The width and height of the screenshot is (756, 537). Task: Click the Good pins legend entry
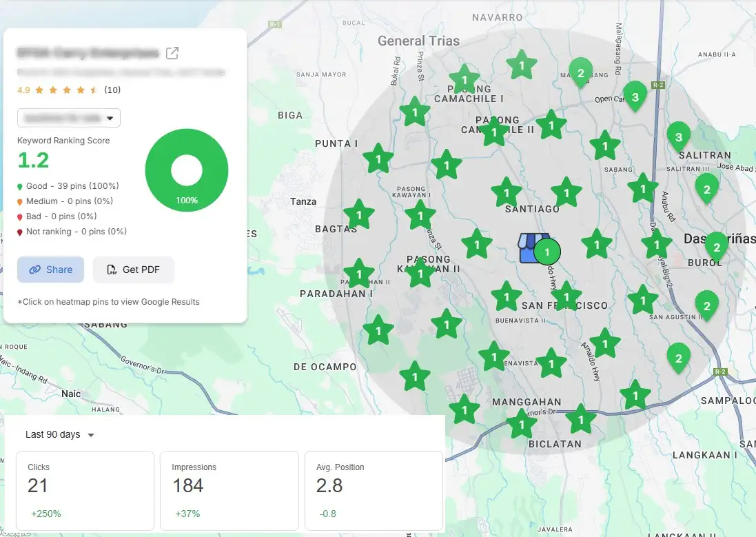68,186
